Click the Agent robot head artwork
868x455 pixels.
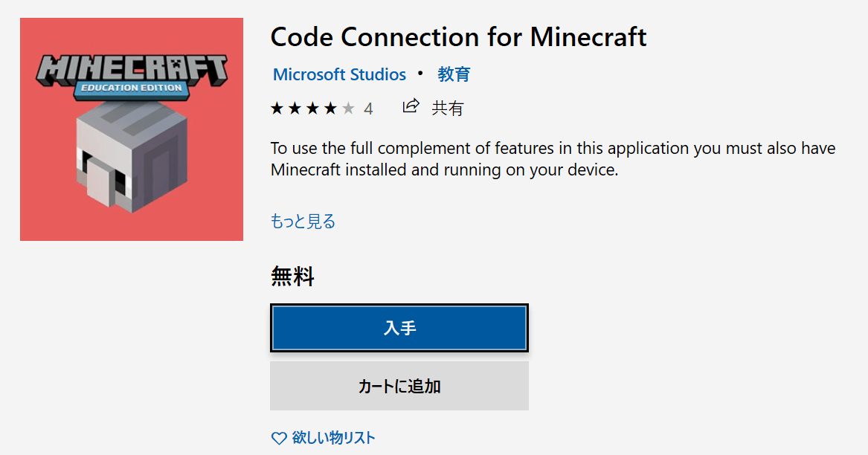(x=132, y=156)
